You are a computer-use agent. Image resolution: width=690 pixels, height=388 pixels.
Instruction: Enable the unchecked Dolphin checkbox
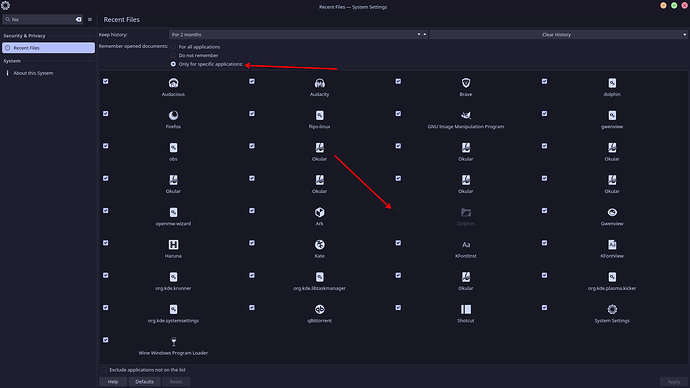pyautogui.click(x=398, y=211)
